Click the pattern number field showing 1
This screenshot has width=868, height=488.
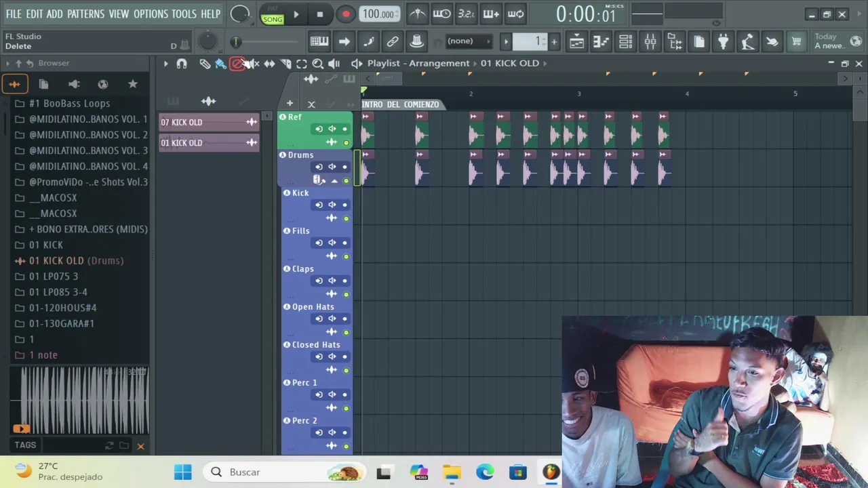530,42
